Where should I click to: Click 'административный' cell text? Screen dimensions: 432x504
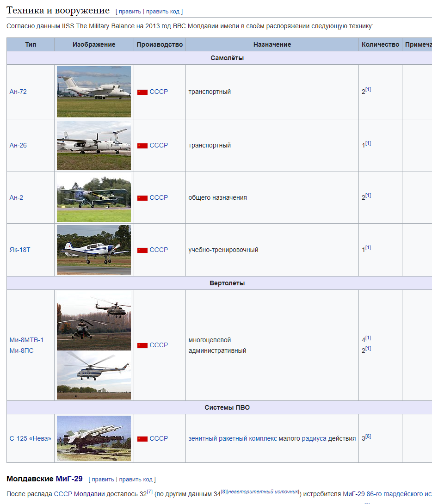pos(217,350)
